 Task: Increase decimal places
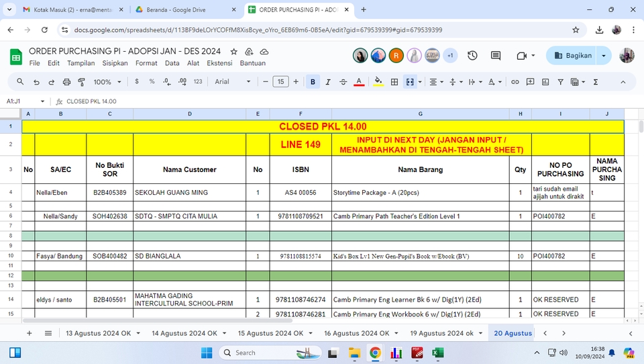[182, 81]
